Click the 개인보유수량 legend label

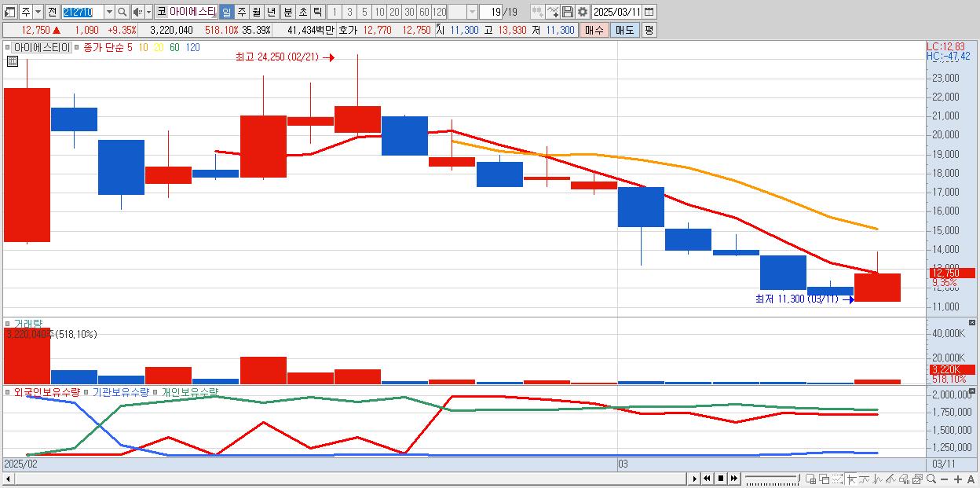coord(190,391)
